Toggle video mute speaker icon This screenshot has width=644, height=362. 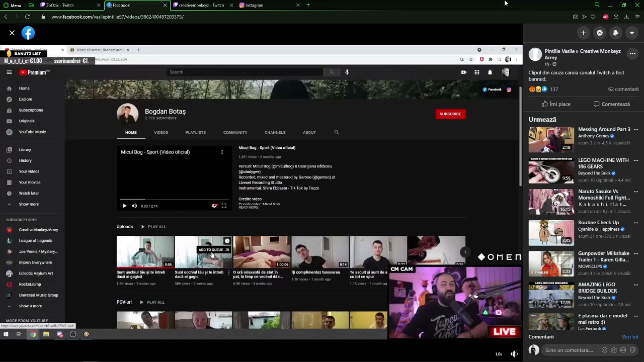[x=514, y=354]
